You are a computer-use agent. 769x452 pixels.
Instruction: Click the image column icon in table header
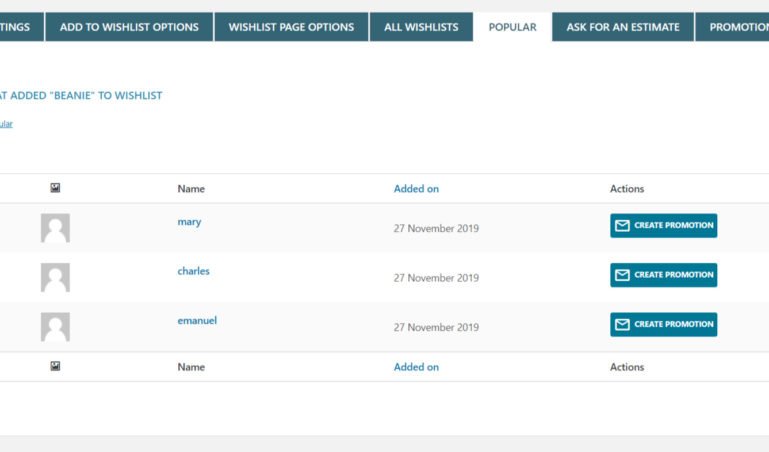[55, 188]
